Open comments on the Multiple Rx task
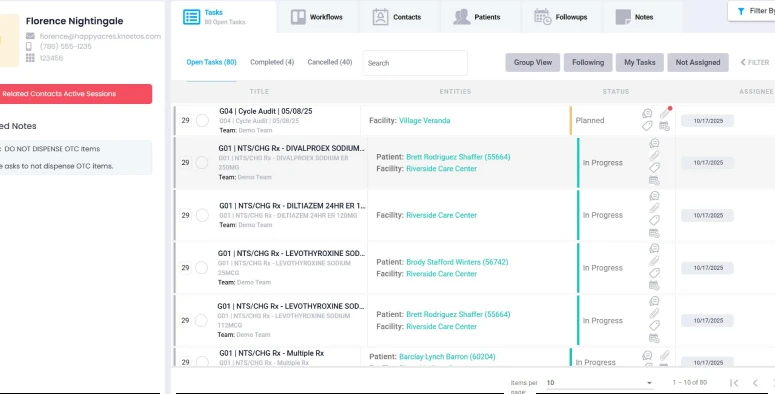The height and width of the screenshot is (394, 775). coord(647,355)
